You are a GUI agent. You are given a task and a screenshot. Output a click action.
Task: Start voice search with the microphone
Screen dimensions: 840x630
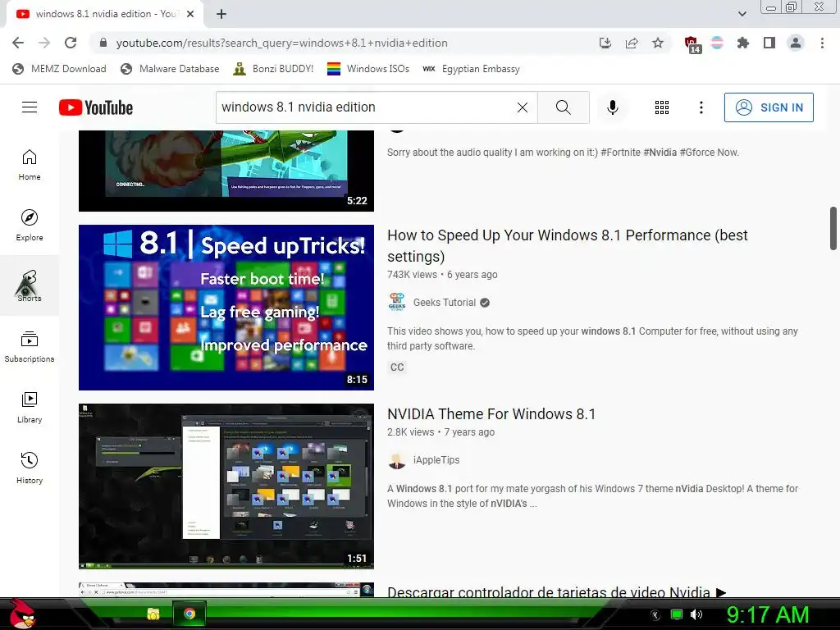point(613,107)
